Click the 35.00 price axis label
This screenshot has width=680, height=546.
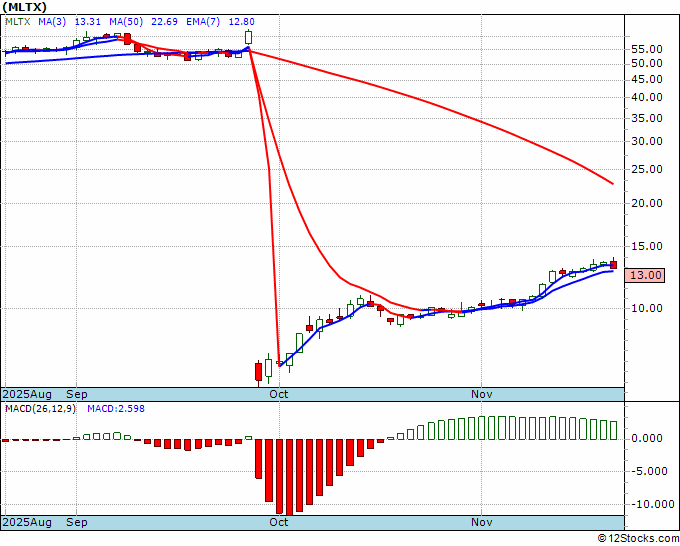pos(647,118)
